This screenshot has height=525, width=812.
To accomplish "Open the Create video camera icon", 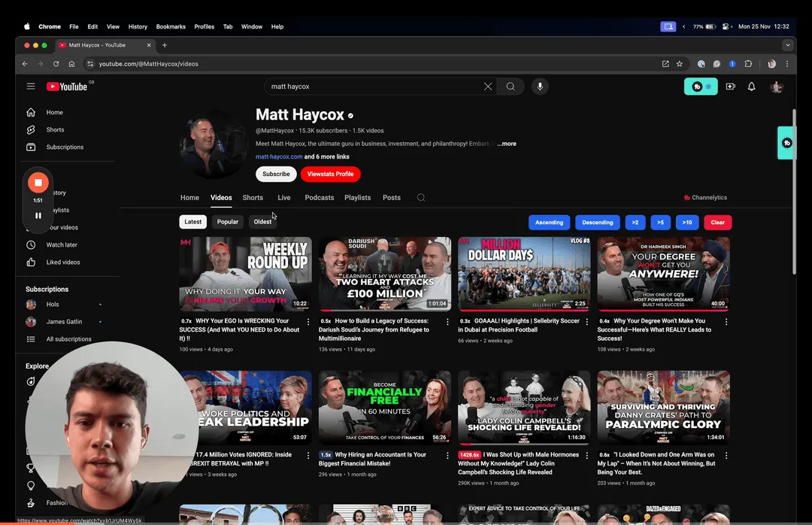I will pyautogui.click(x=731, y=86).
